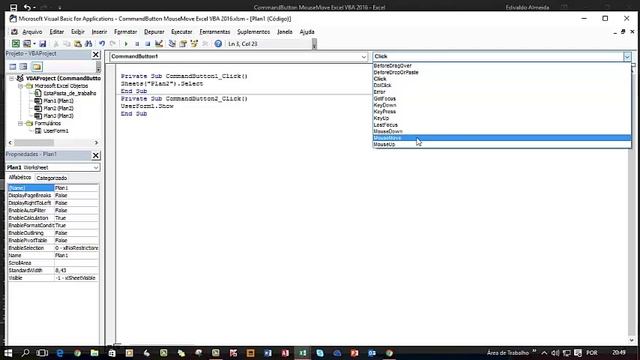Viewport: 640px width, 360px height.
Task: Open the Exibir menu
Action: click(78, 32)
